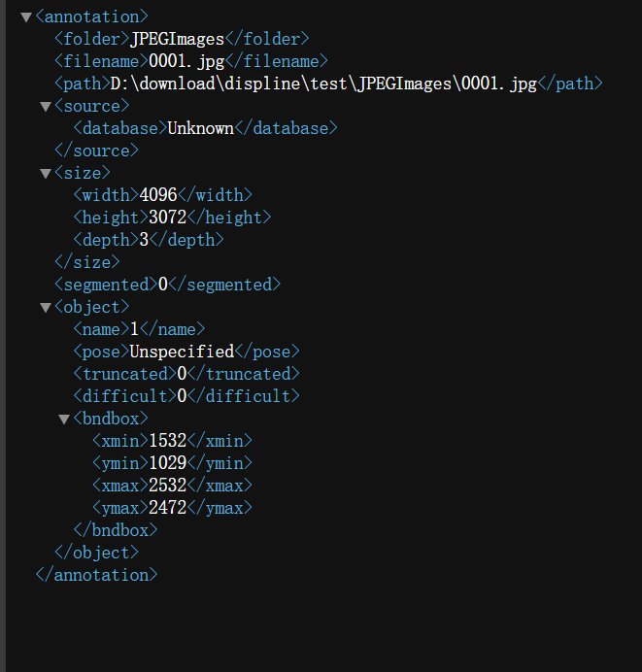Screen dimensions: 642x672
Task: Click the xmax value 2532
Action: coord(168,486)
